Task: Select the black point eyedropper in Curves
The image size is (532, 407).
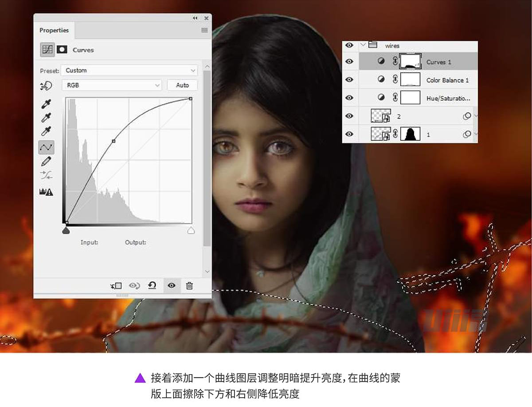Action: [x=46, y=104]
